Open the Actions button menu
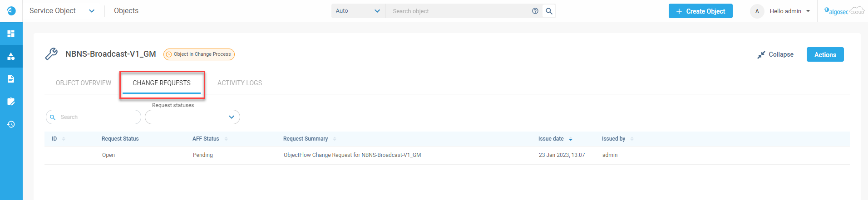 (x=825, y=54)
